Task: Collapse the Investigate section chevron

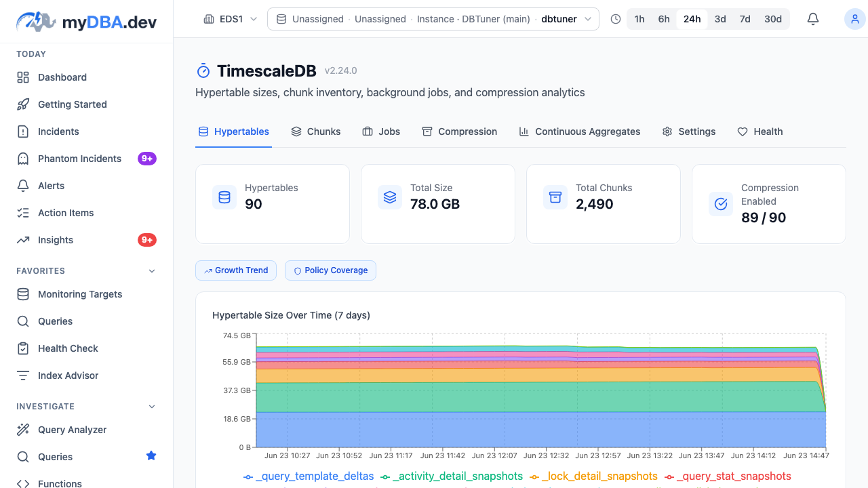Action: click(152, 407)
